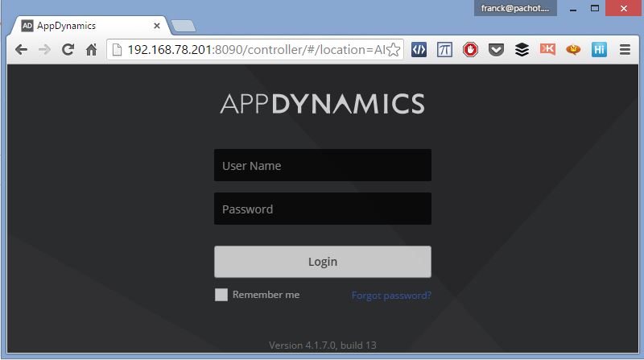This screenshot has height=360, width=644.
Task: Save page with the Pocket extension
Action: click(x=496, y=50)
